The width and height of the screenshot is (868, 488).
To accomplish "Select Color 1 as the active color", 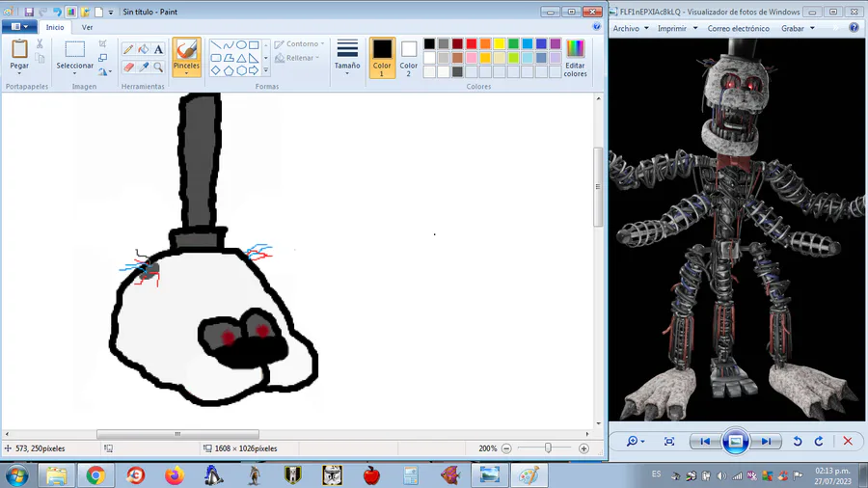I will [x=381, y=58].
